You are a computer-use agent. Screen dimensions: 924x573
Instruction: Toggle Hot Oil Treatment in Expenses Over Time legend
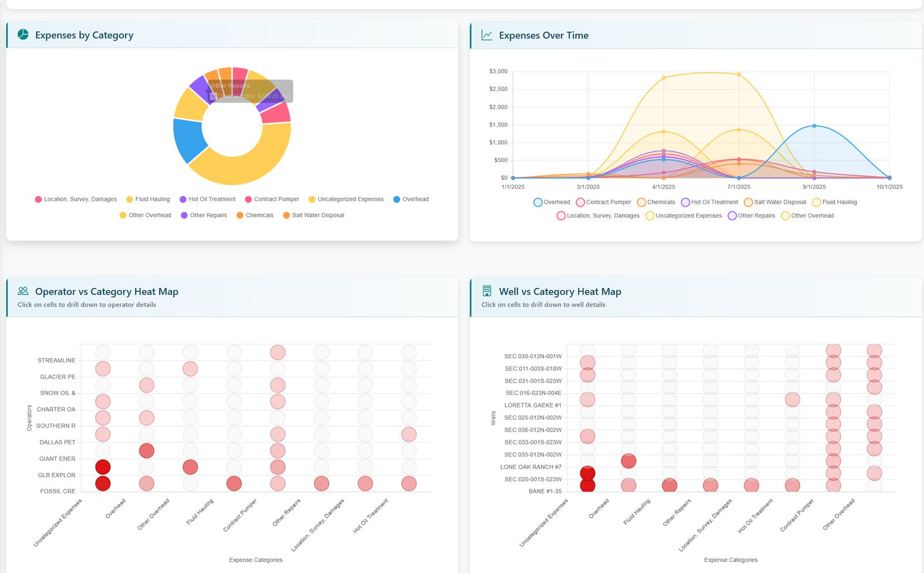(x=710, y=202)
